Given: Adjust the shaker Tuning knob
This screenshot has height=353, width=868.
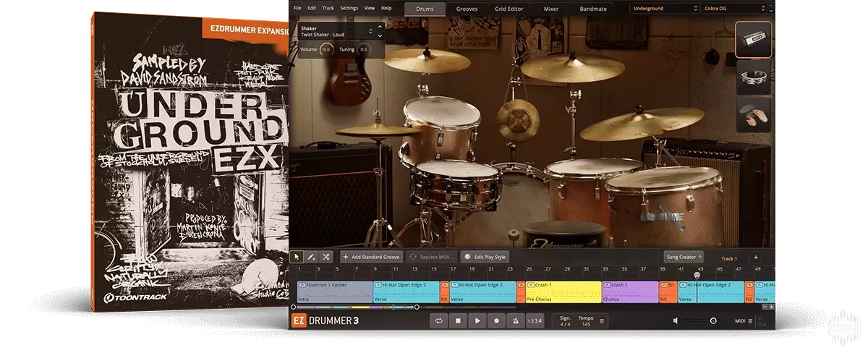Looking at the screenshot, I should (x=363, y=49).
